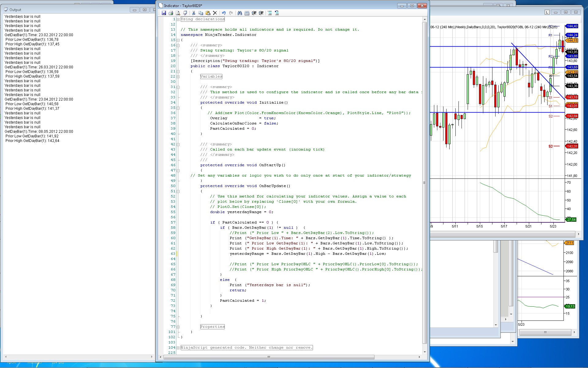
Task: Click the L button on chart title bar
Action: coord(547,12)
